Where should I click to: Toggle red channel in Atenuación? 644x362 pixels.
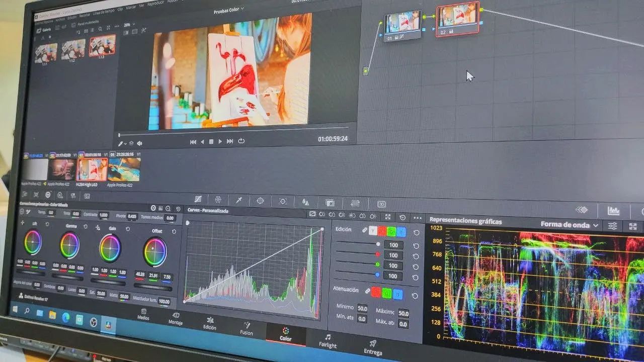376,292
